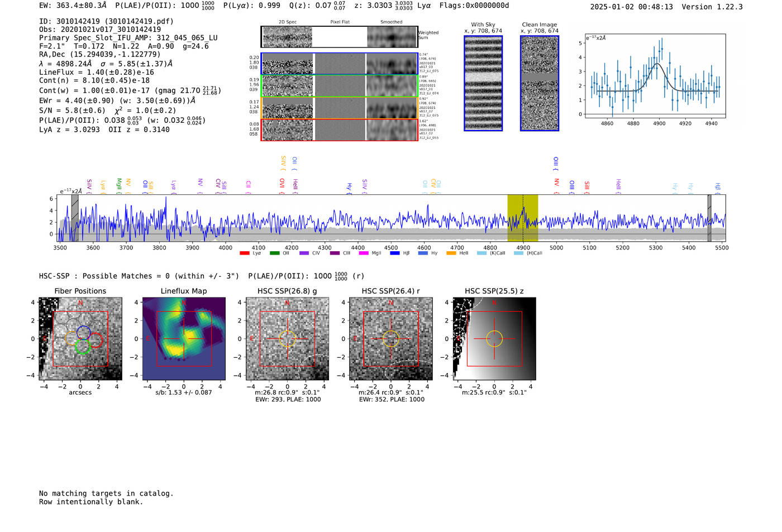Select the blue-bordered 2D spectrum fiber row
The image size is (782, 532).
tap(339, 64)
